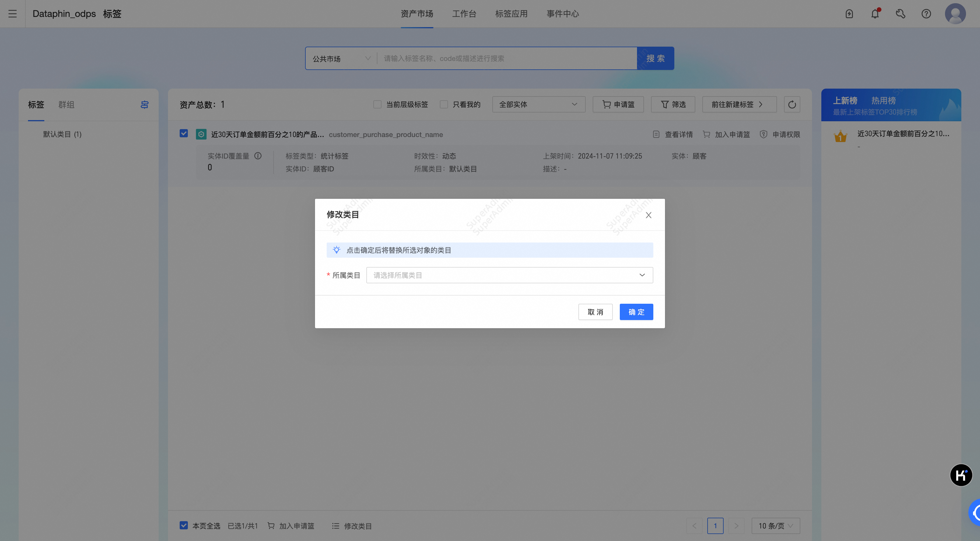Open the notifications bell
The height and width of the screenshot is (541, 980).
click(x=875, y=14)
